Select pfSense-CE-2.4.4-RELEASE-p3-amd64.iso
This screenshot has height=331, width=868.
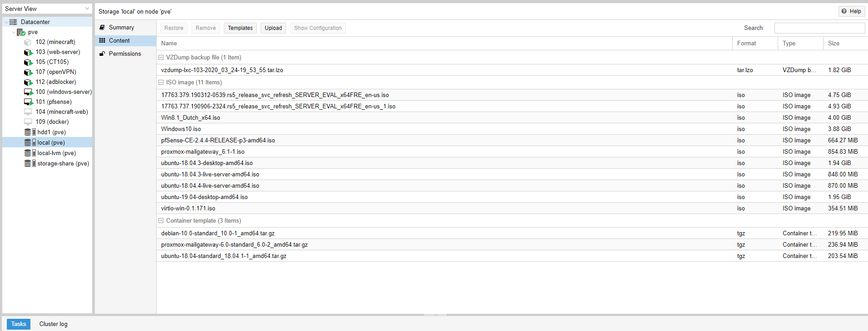tap(512, 140)
